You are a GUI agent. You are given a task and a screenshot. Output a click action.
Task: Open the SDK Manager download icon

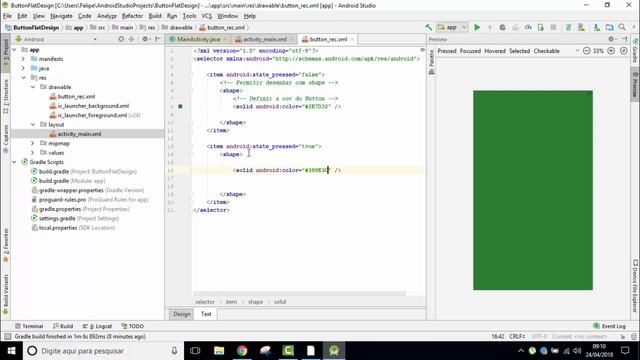597,27
